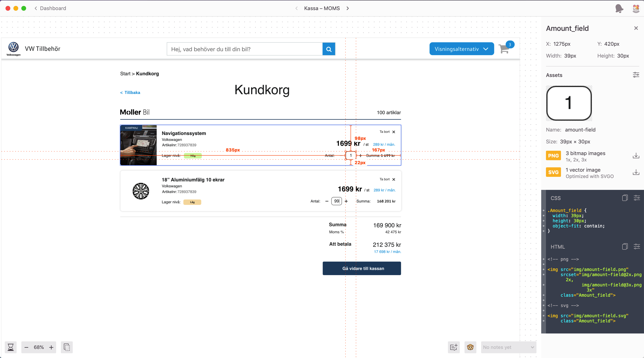The height and width of the screenshot is (358, 644).
Task: Select the Navigationssystem quantity field
Action: click(351, 155)
